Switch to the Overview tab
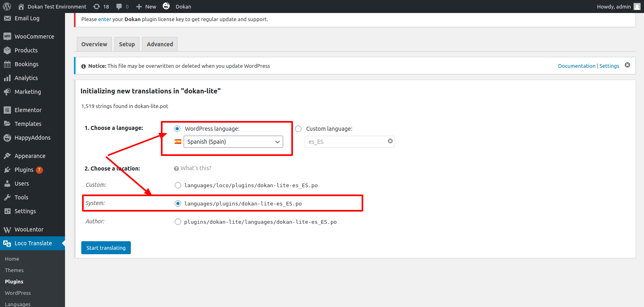The height and width of the screenshot is (307, 644). [x=94, y=44]
